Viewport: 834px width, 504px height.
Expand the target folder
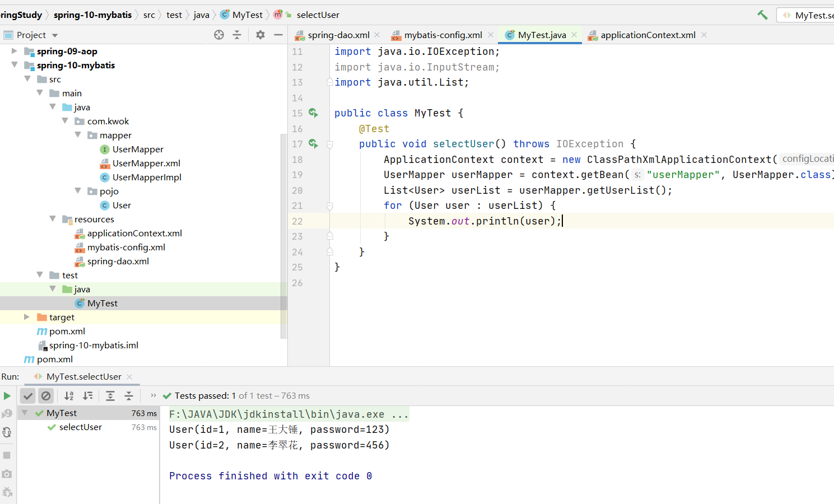pos(27,317)
